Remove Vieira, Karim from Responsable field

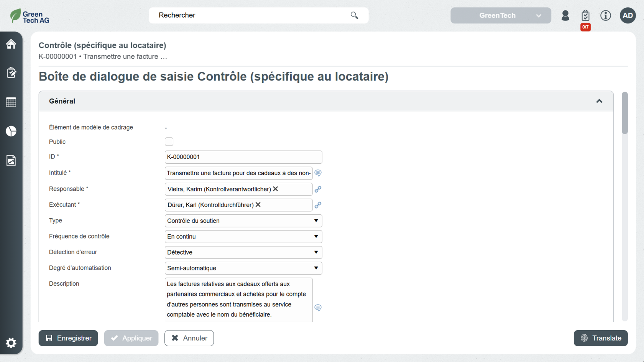[275, 189]
